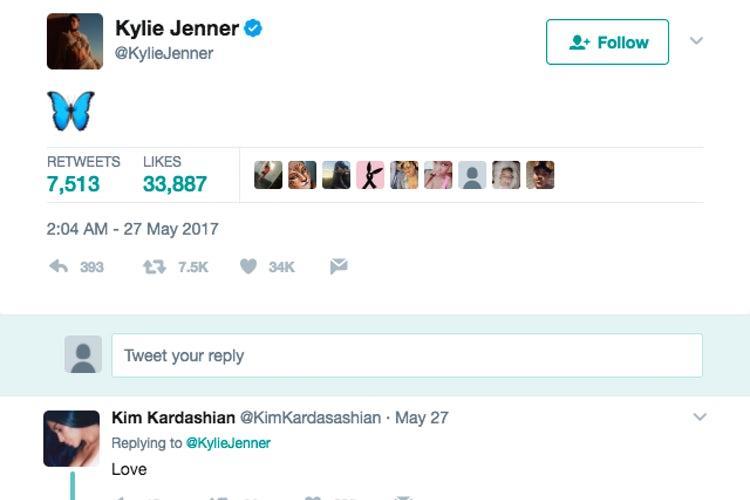The height and width of the screenshot is (500, 750).
Task: Click the retweet icon showing 7.5K
Action: point(153,266)
